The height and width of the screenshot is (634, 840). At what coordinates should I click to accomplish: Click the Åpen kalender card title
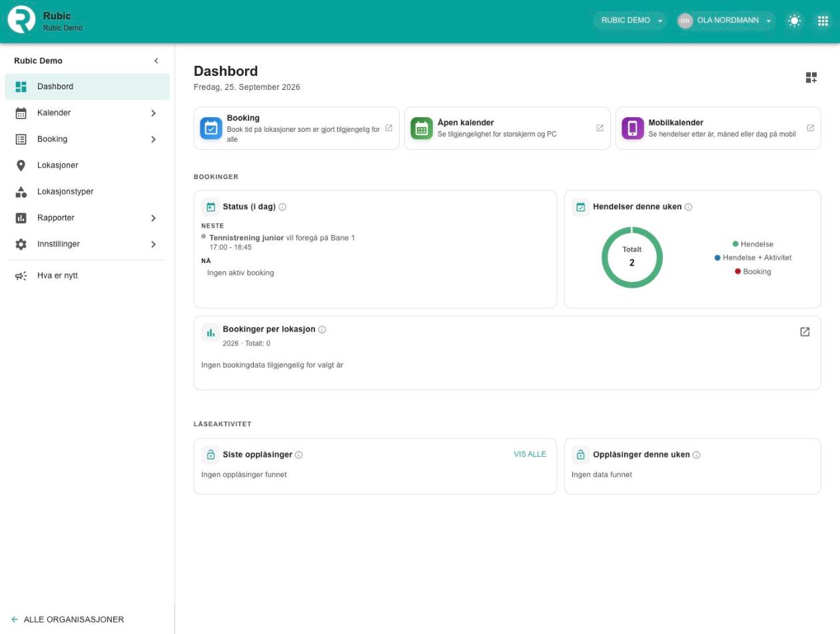[466, 123]
